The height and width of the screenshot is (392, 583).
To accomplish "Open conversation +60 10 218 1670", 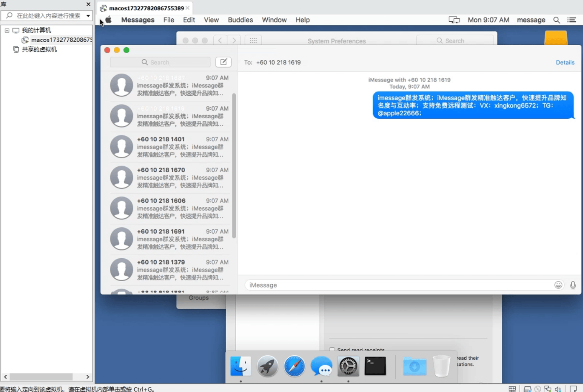I will [169, 178].
